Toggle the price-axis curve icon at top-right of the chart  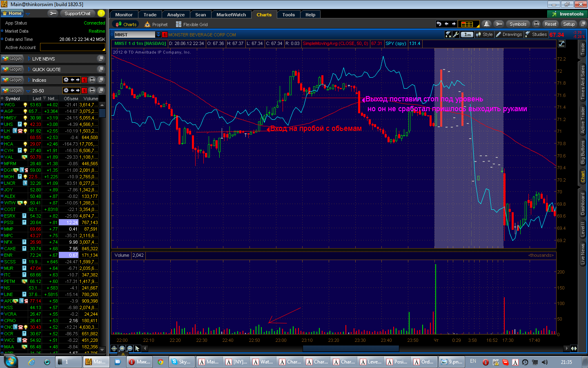562,43
